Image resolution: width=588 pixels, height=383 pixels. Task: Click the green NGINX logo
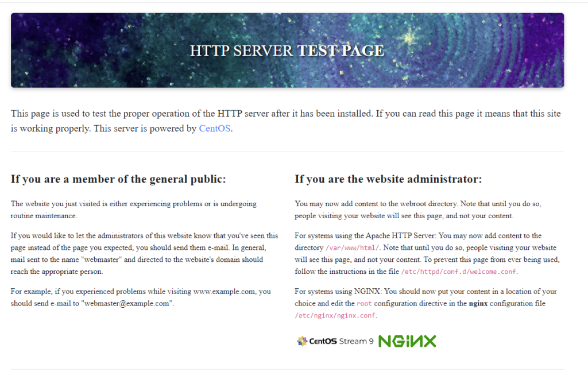click(407, 341)
